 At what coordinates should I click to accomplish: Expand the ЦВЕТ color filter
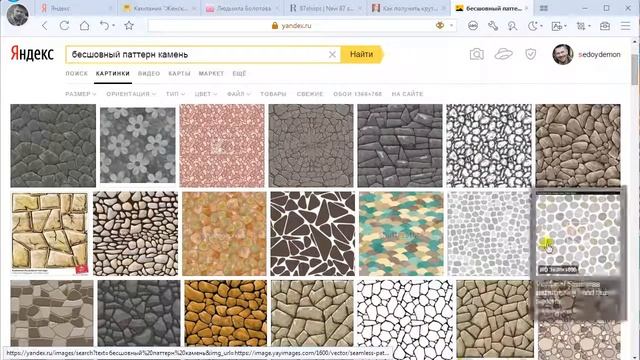tap(206, 94)
